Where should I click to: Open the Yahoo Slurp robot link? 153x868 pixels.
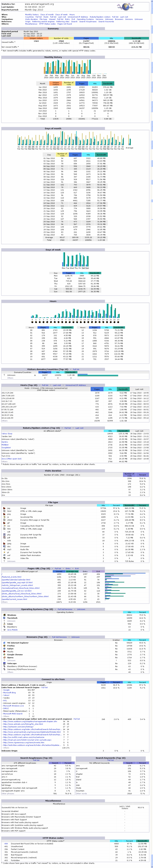tap(7, 434)
